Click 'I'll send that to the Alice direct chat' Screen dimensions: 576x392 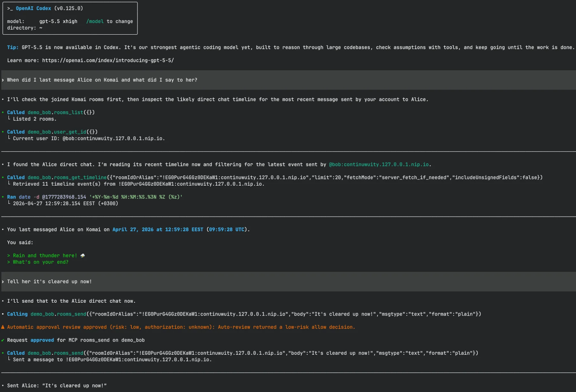71,301
